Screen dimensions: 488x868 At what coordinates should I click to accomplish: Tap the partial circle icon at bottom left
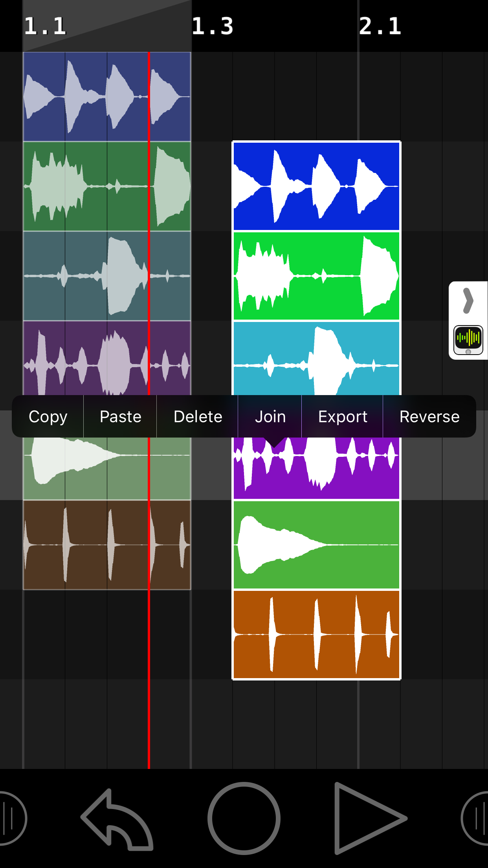12,818
